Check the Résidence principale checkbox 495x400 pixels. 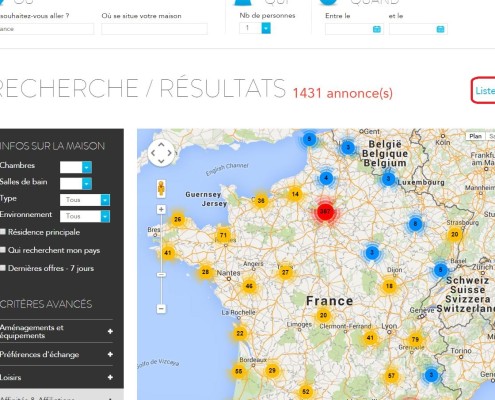[x=3, y=232]
